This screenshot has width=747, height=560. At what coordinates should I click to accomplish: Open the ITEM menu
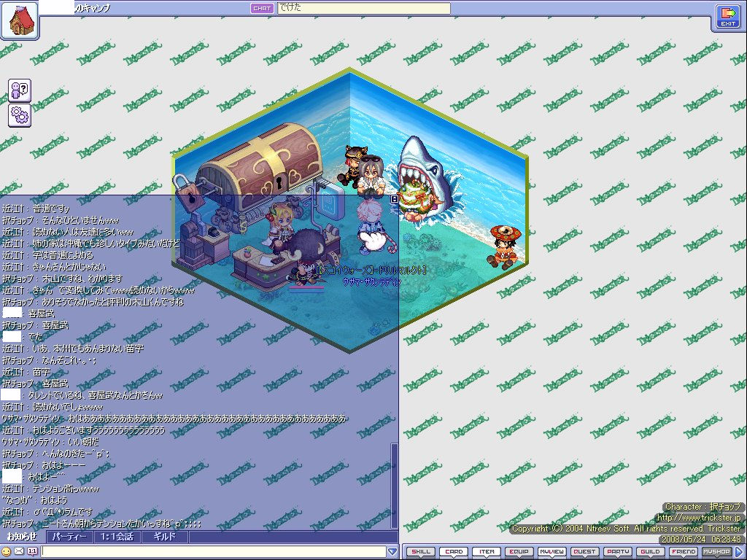[x=487, y=552]
